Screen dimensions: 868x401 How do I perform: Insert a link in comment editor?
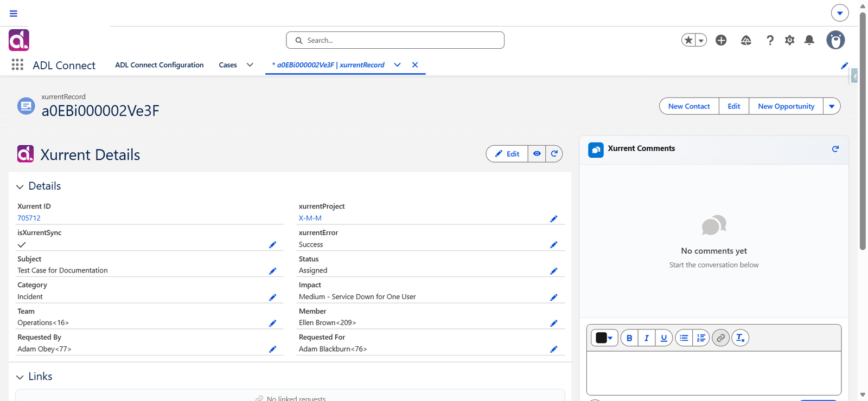(720, 338)
